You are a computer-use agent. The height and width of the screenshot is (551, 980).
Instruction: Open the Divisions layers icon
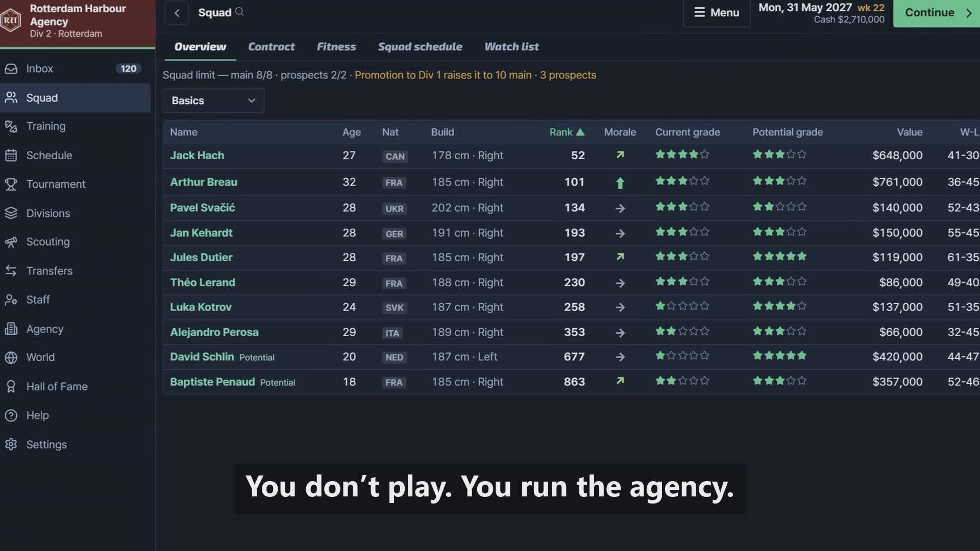(x=11, y=213)
